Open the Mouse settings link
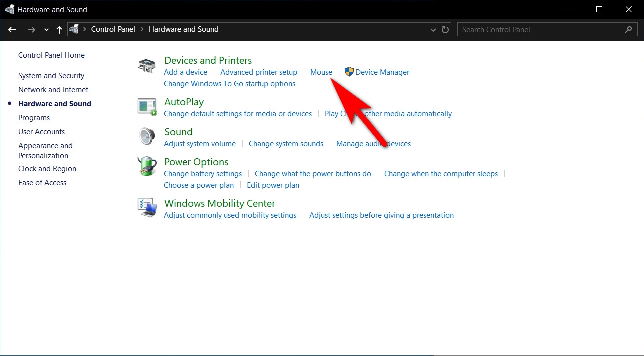This screenshot has width=644, height=356. pyautogui.click(x=321, y=72)
